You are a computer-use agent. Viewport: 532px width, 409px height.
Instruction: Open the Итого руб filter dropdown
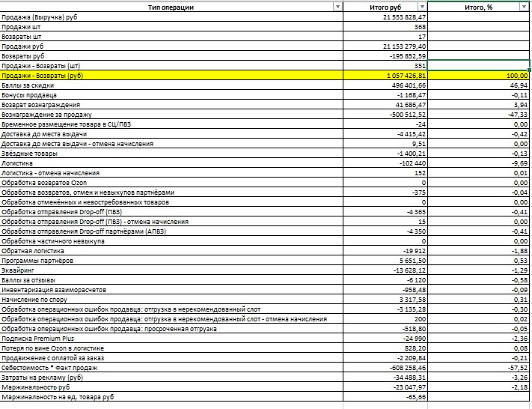tap(422, 7)
